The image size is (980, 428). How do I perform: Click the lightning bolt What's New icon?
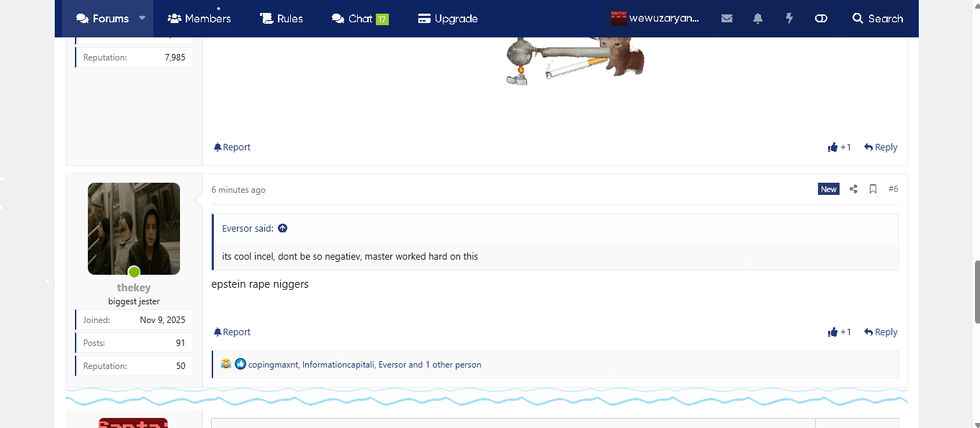[x=789, y=19]
